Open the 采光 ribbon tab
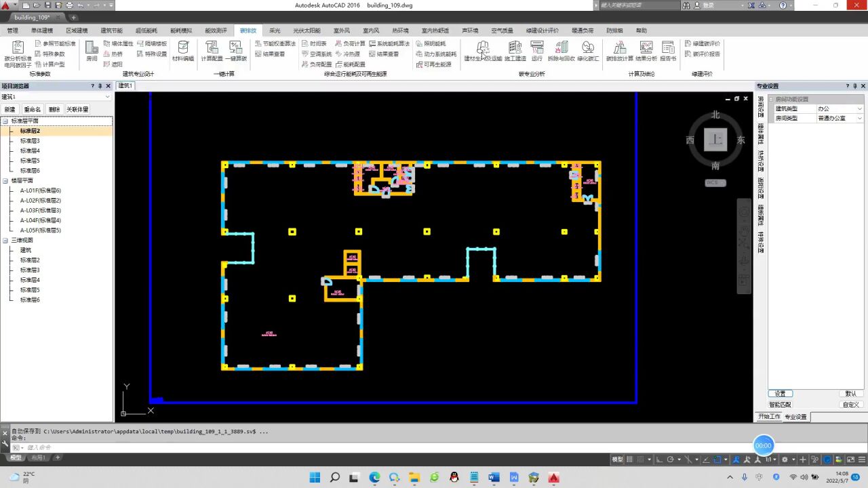Viewport: 868px width, 488px height. pyautogui.click(x=275, y=30)
